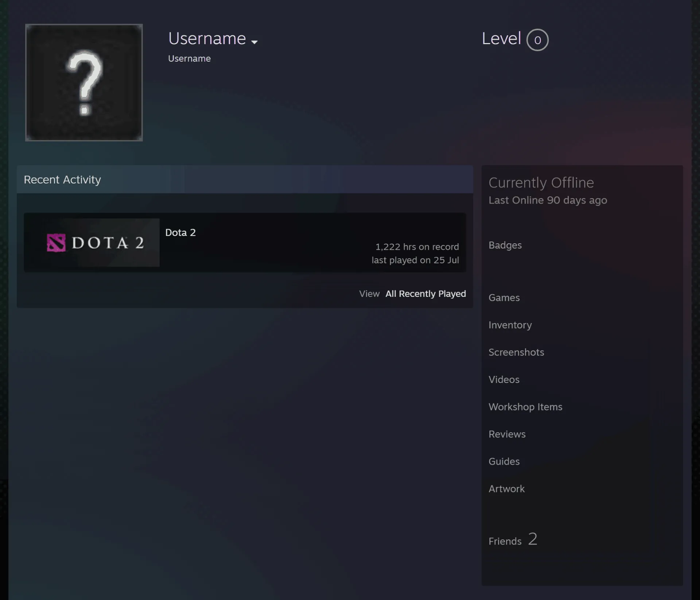Open the Badges section
The width and height of the screenshot is (700, 600).
tap(505, 245)
